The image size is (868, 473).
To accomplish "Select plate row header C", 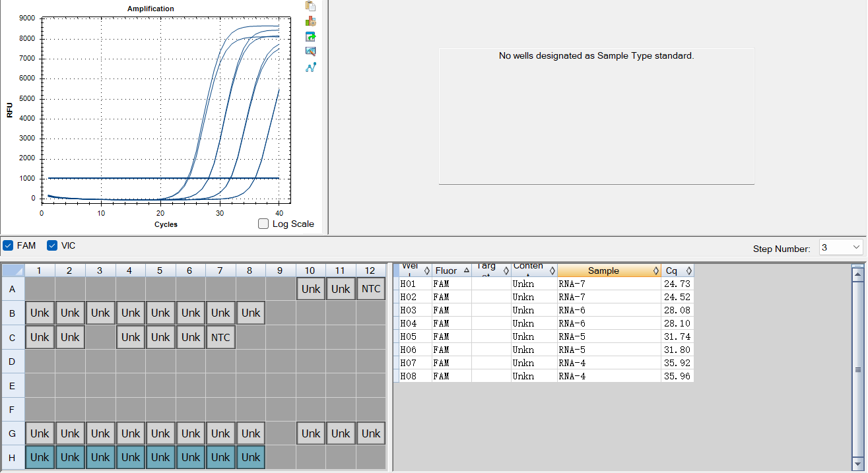I will click(x=13, y=337).
